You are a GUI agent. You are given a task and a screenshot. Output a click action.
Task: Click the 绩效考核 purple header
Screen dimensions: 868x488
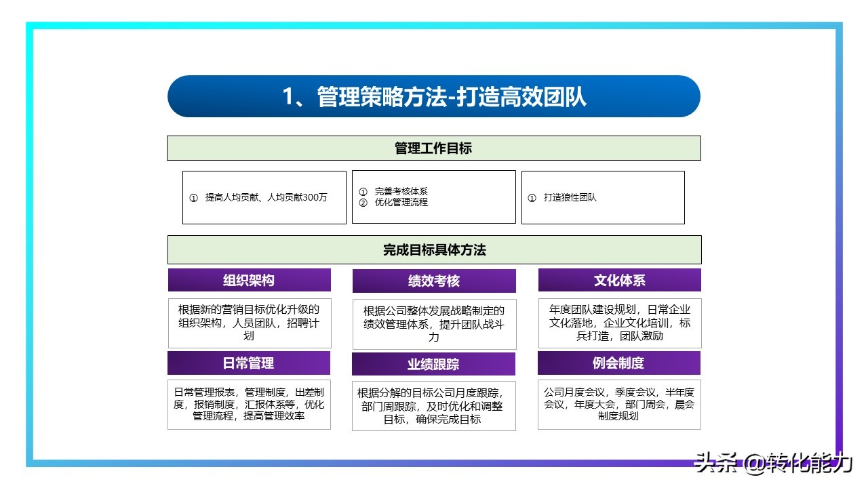[434, 280]
